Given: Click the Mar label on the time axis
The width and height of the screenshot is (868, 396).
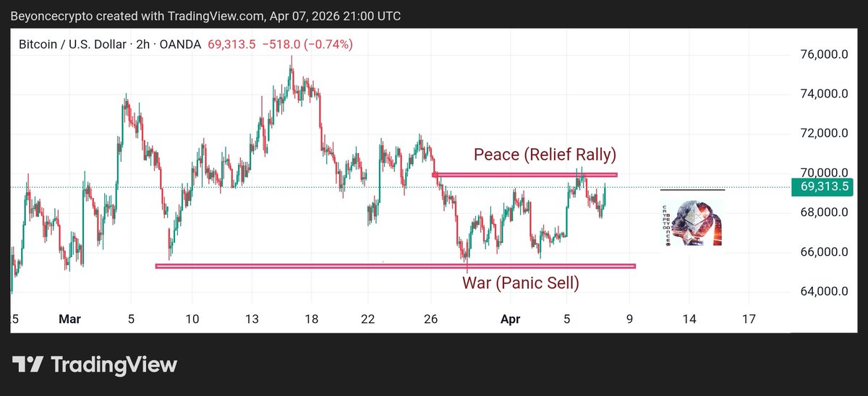Looking at the screenshot, I should 69,318.
